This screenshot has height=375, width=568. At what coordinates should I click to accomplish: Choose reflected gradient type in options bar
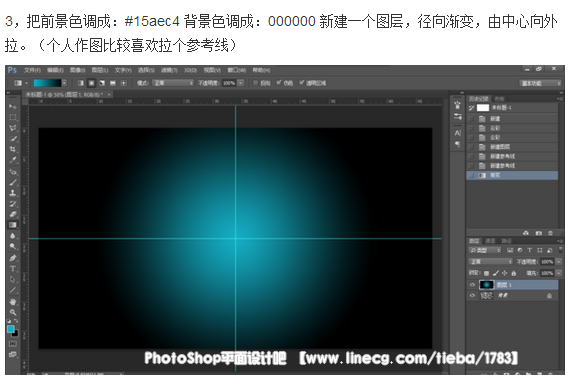pos(113,83)
